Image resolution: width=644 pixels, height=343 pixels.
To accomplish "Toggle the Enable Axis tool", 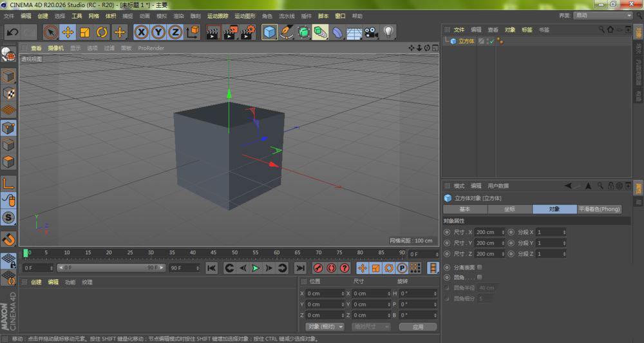I will (8, 183).
